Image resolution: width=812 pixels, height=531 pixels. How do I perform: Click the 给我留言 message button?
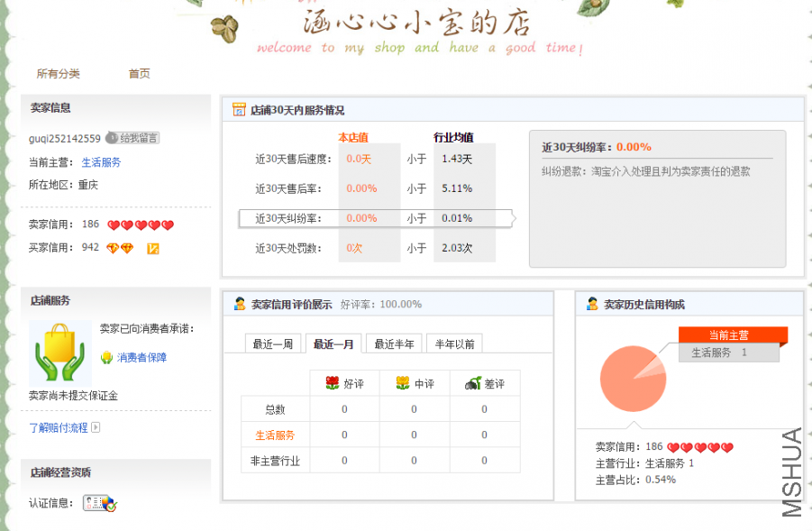(x=132, y=138)
